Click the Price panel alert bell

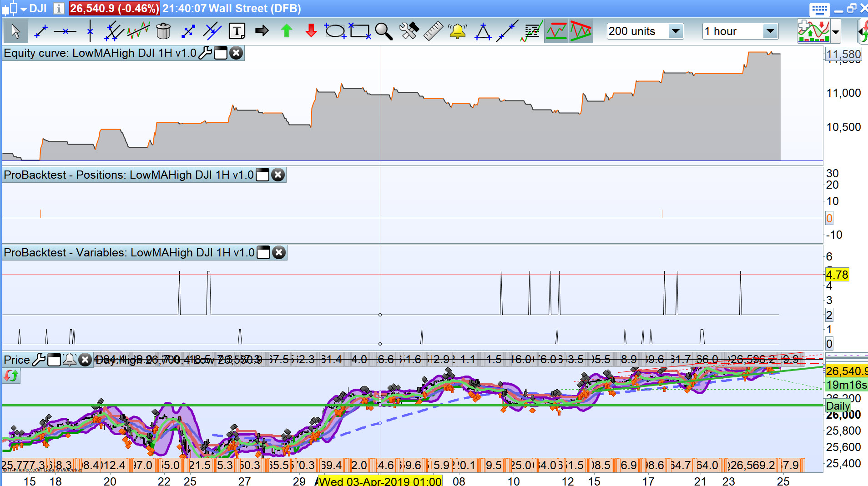pyautogui.click(x=69, y=360)
